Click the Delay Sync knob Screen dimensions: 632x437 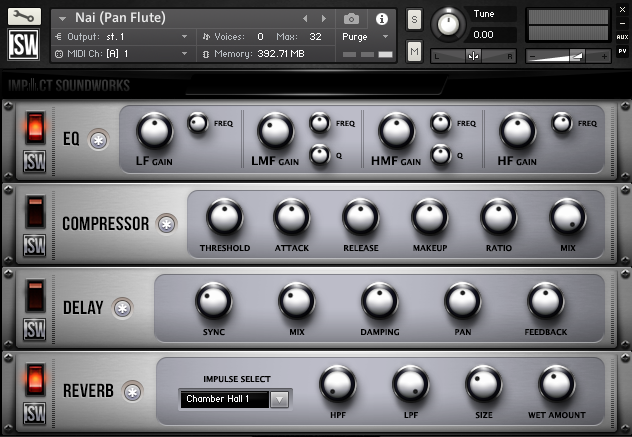click(x=214, y=301)
